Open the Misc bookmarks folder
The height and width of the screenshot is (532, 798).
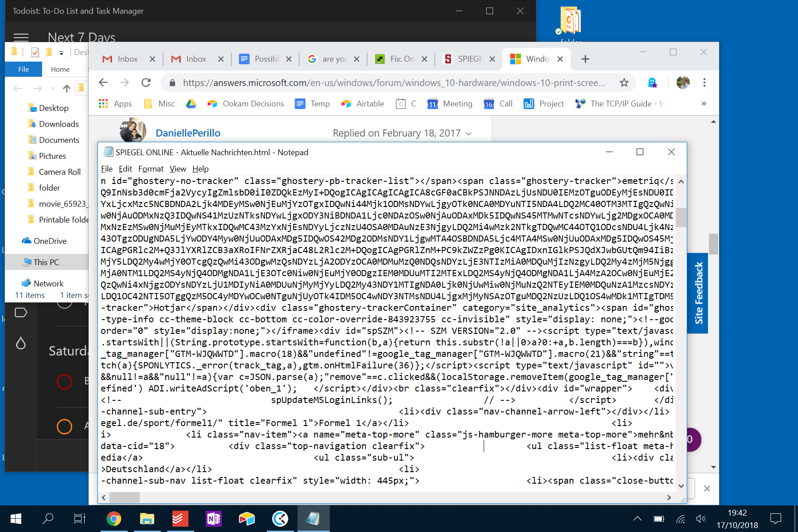pos(160,104)
